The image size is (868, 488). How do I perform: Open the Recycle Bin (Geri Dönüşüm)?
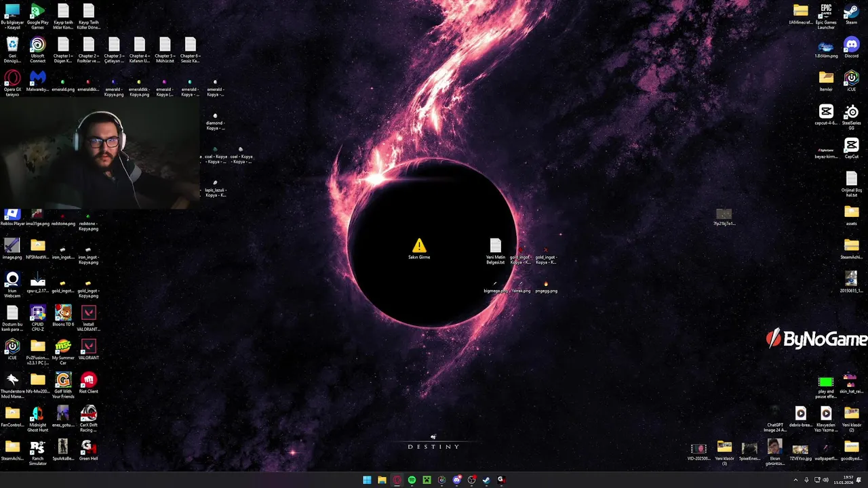point(12,50)
